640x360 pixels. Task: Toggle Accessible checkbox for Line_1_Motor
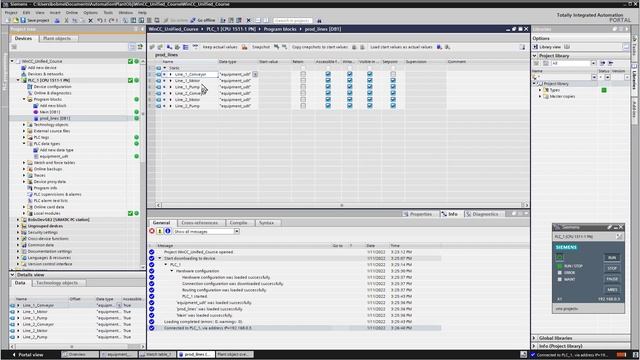[x=328, y=80]
